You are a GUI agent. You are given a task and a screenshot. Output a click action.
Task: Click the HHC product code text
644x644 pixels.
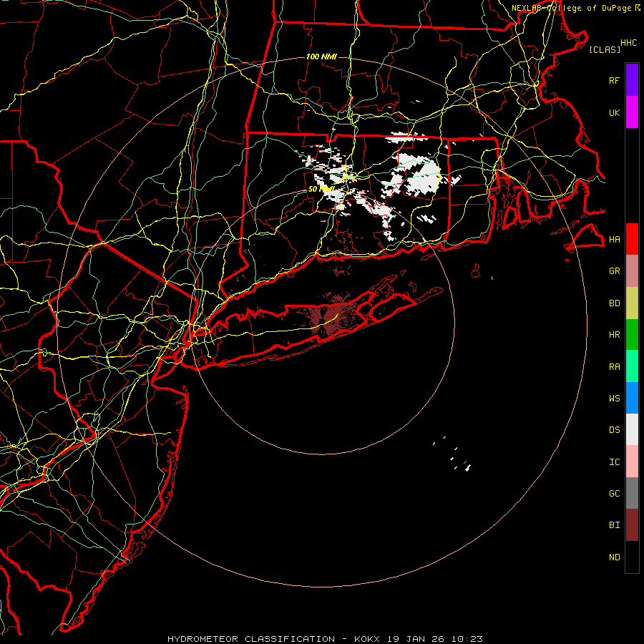(629, 43)
